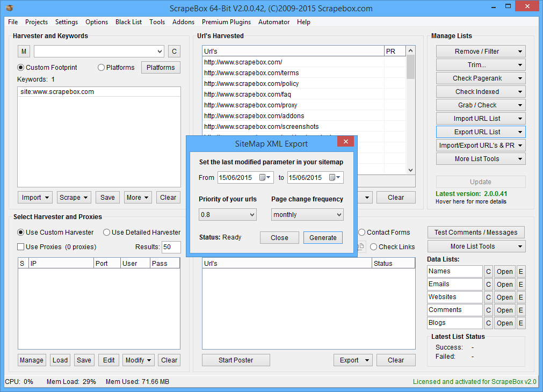Open the Priority of your urls dropdown
Viewport: 543px width, 392px height.
pyautogui.click(x=228, y=215)
